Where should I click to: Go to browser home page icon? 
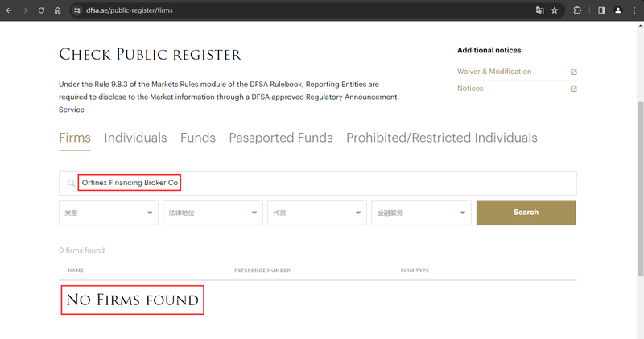coord(57,10)
